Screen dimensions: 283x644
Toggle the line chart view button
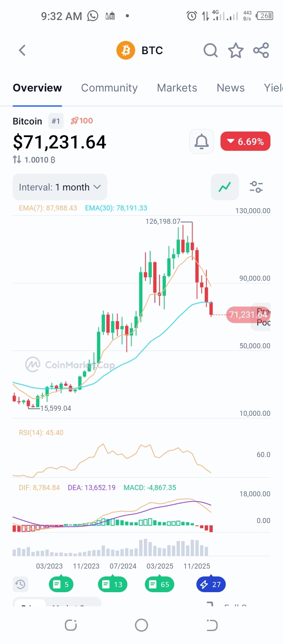(x=225, y=187)
